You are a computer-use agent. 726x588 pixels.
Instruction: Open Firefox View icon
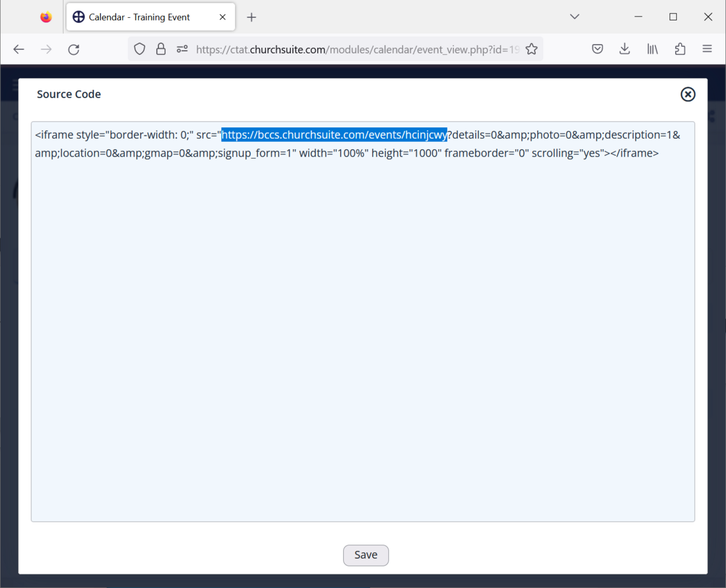46,17
